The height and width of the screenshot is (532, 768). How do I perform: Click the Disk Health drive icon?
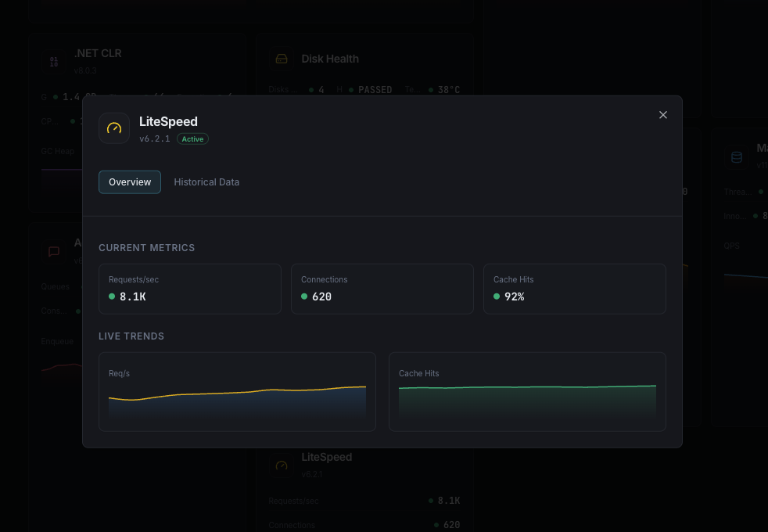pyautogui.click(x=282, y=59)
